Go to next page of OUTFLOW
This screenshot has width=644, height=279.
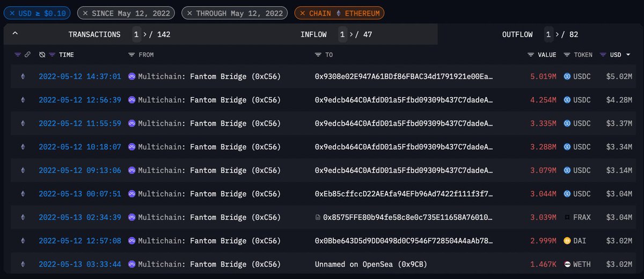point(558,34)
